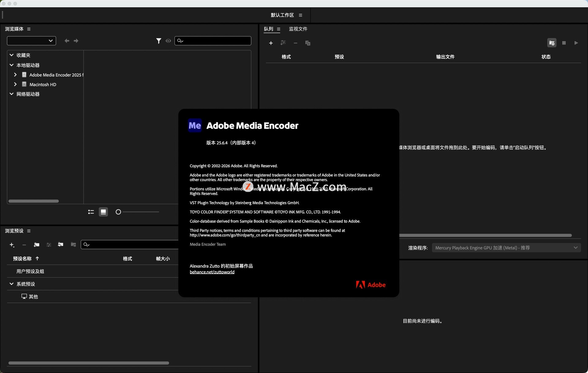Expand the Macintosh HD drive
Image resolution: width=588 pixels, height=373 pixels.
point(15,84)
